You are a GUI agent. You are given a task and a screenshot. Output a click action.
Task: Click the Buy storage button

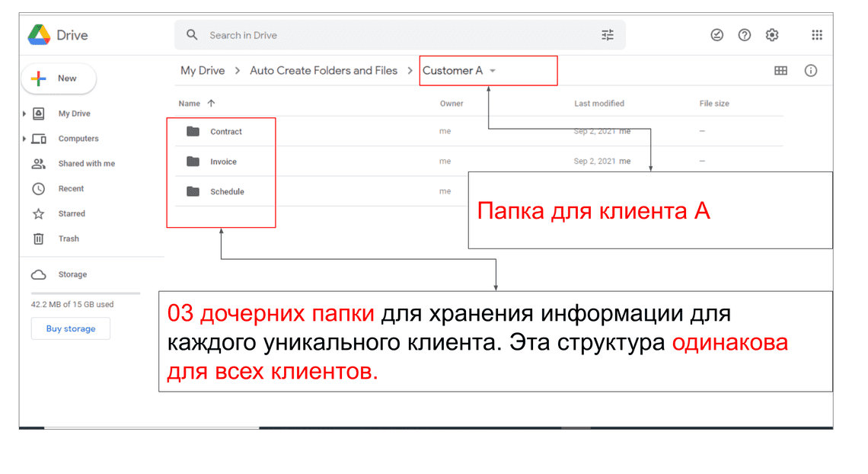coord(71,329)
